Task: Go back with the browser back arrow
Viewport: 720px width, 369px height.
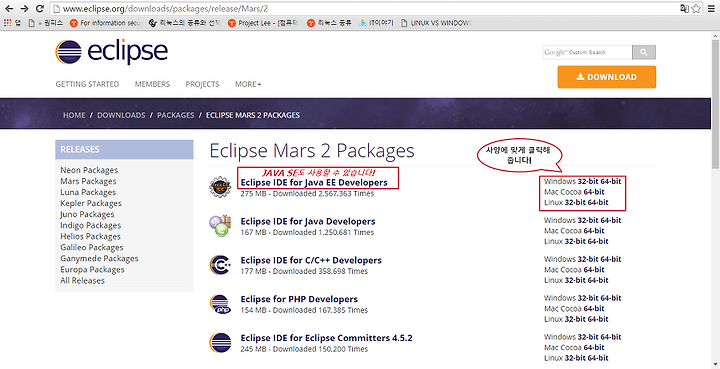Action: [8, 8]
